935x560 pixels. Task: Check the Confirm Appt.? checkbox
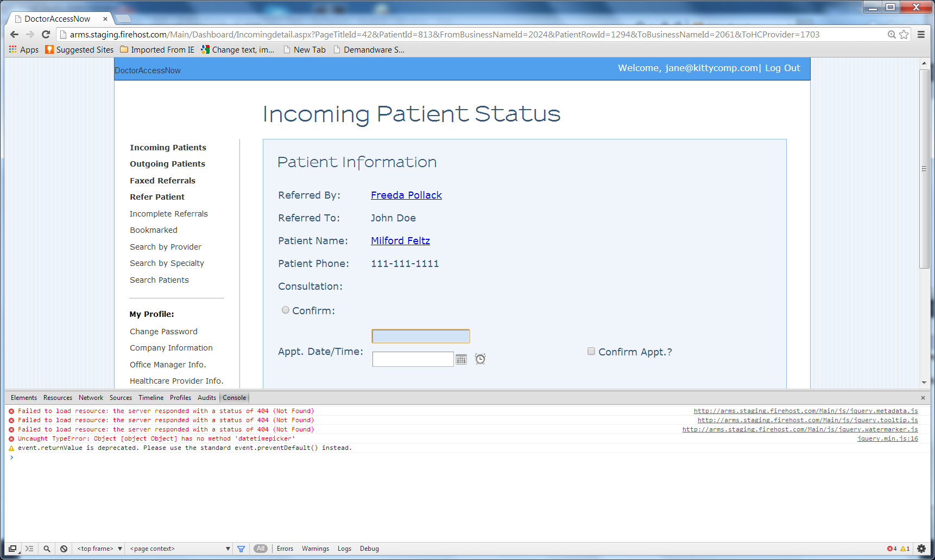click(591, 351)
